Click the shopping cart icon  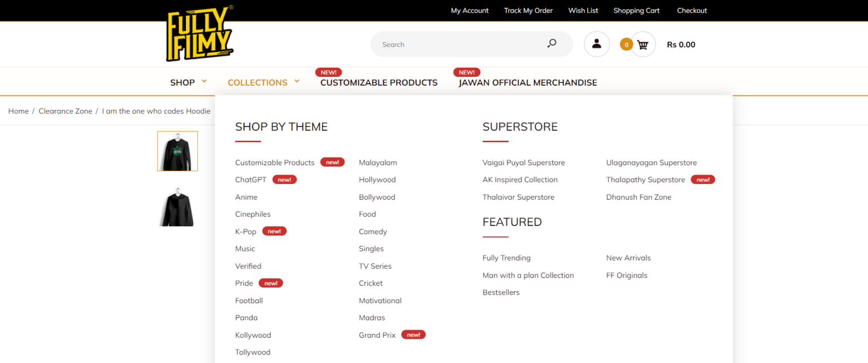643,44
